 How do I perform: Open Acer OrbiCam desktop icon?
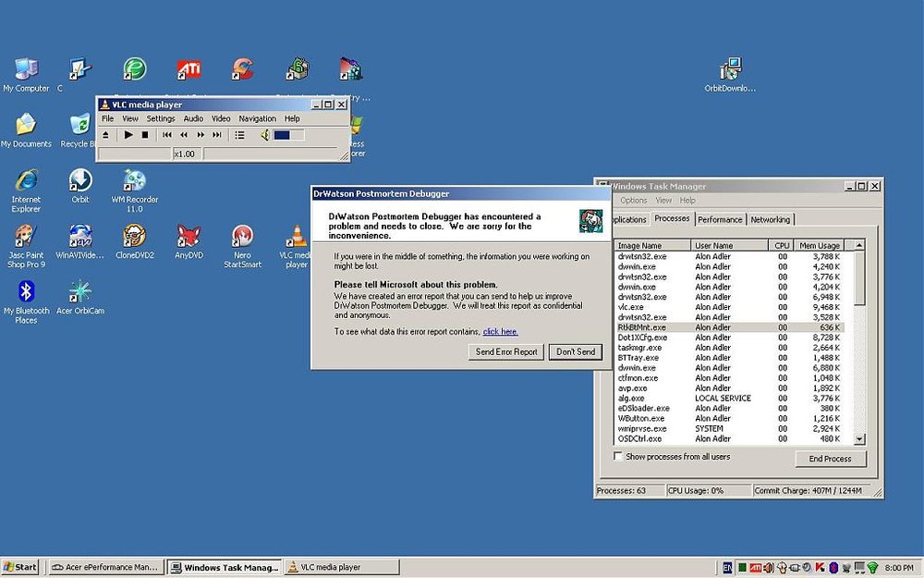tap(80, 297)
